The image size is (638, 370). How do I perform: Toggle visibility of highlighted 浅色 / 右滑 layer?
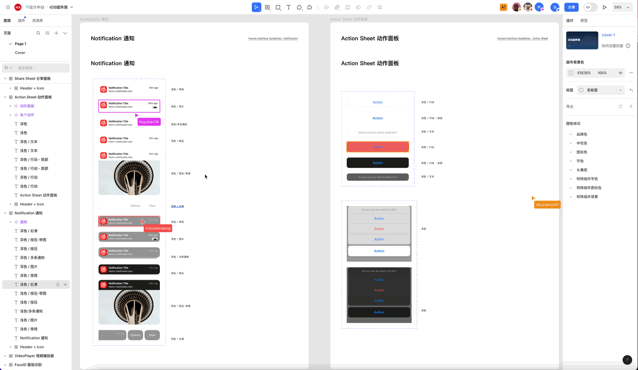[x=65, y=285]
